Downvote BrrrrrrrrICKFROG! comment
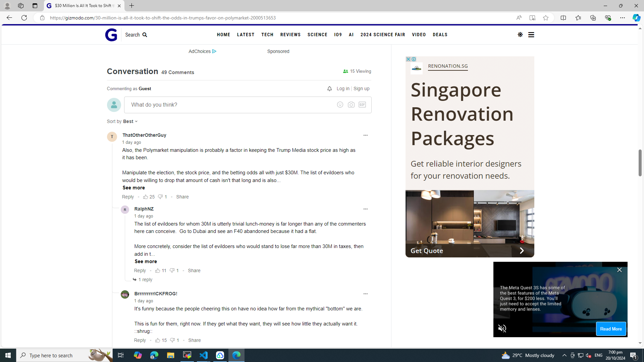The width and height of the screenshot is (644, 362). pyautogui.click(x=174, y=340)
